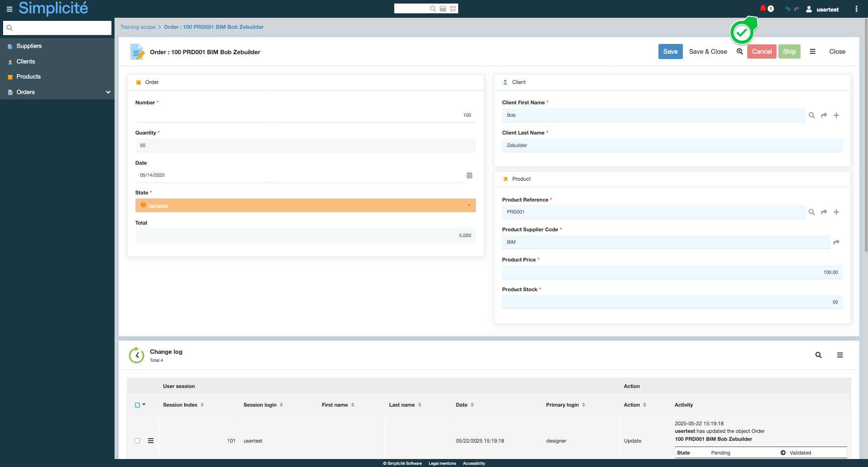The image size is (868, 467).
Task: Go to Training scope breadcrumb
Action: point(138,27)
